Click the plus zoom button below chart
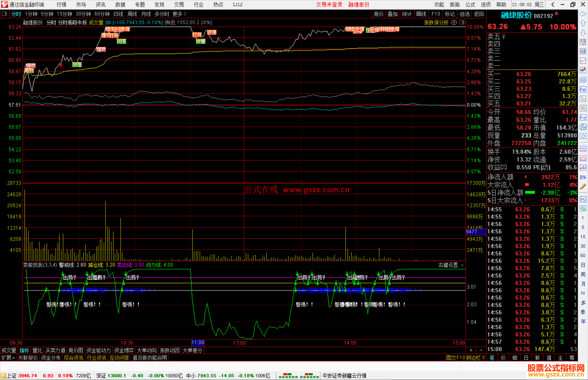The image size is (588, 380). click(x=471, y=350)
